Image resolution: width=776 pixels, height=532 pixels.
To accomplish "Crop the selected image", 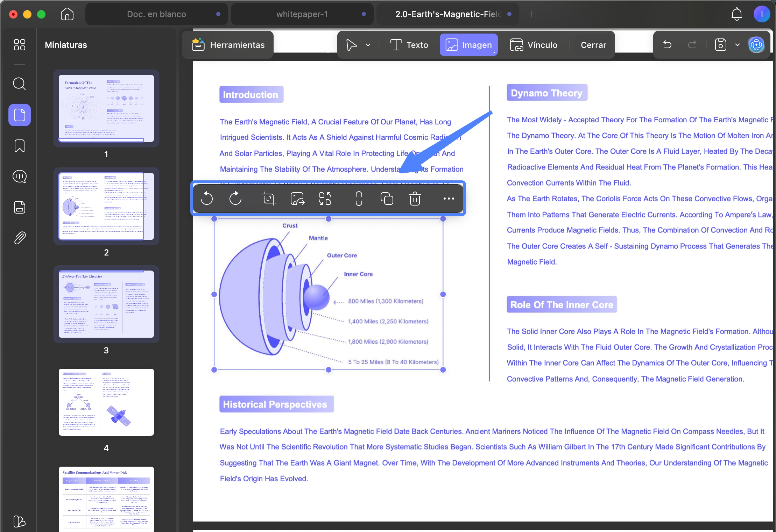I will [x=269, y=199].
